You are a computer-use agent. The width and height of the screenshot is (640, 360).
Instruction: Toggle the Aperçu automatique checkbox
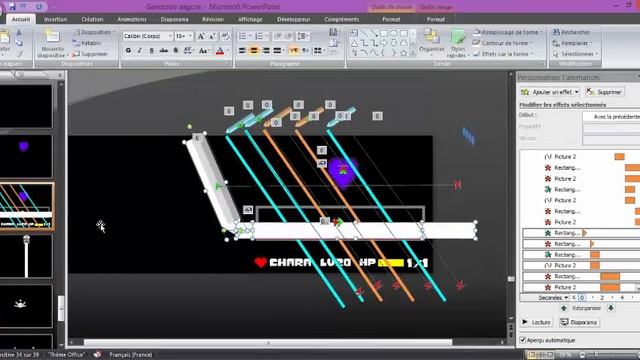522,340
